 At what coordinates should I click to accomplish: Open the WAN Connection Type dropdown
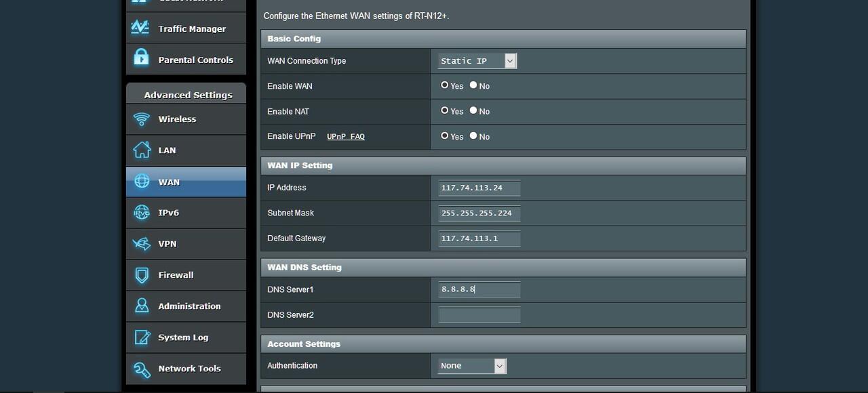pos(477,61)
